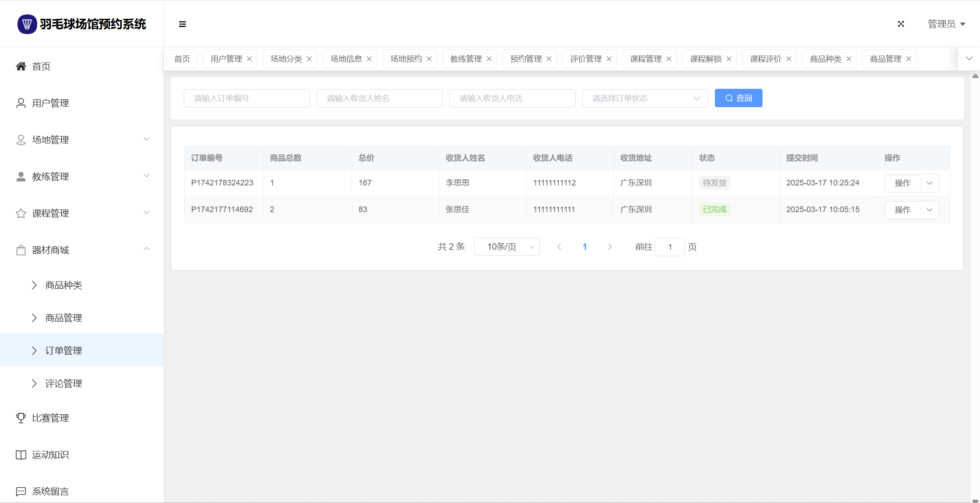Open the 请选择订单状态 dropdown
This screenshot has width=980, height=503.
645,98
